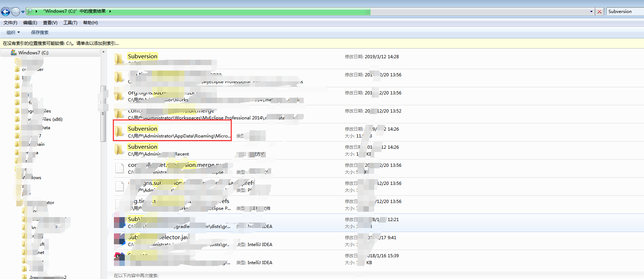Screen dimensions: 644x279
Task: Click folder icon of the AppData\Roaming Subversion result
Action: click(119, 132)
